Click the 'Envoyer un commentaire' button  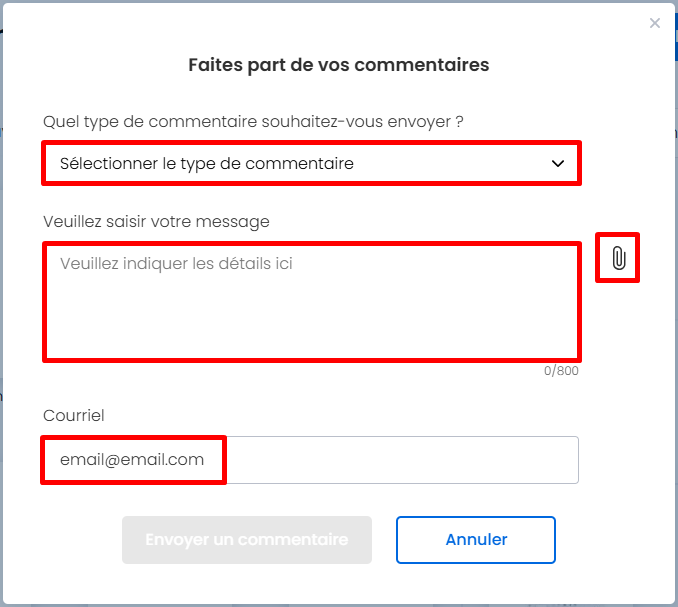point(247,540)
